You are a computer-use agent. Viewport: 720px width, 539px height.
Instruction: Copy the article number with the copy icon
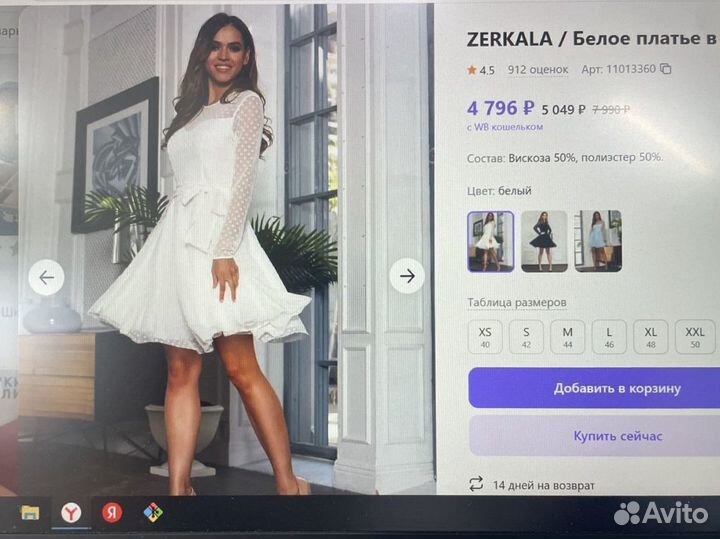point(665,69)
